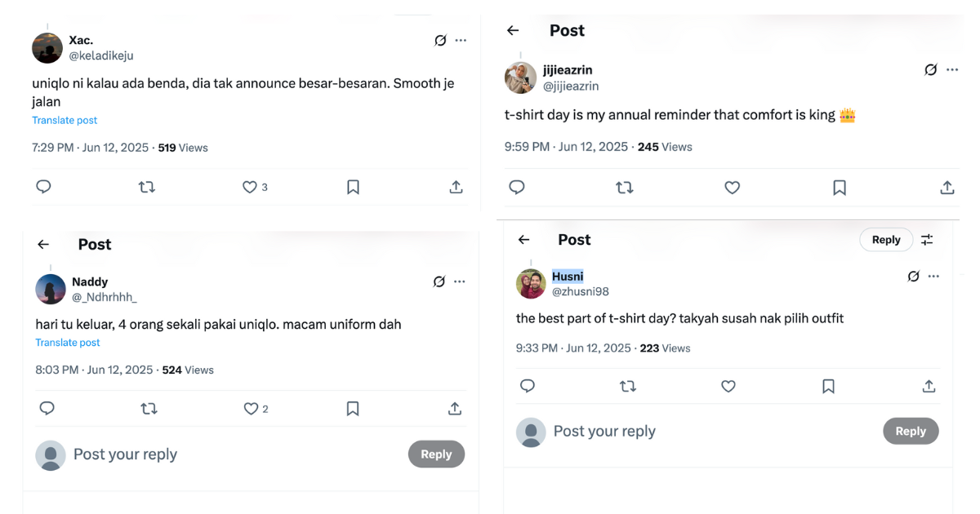Toggle like on jijieazrin's post
The width and height of the screenshot is (980, 514).
[x=733, y=188]
